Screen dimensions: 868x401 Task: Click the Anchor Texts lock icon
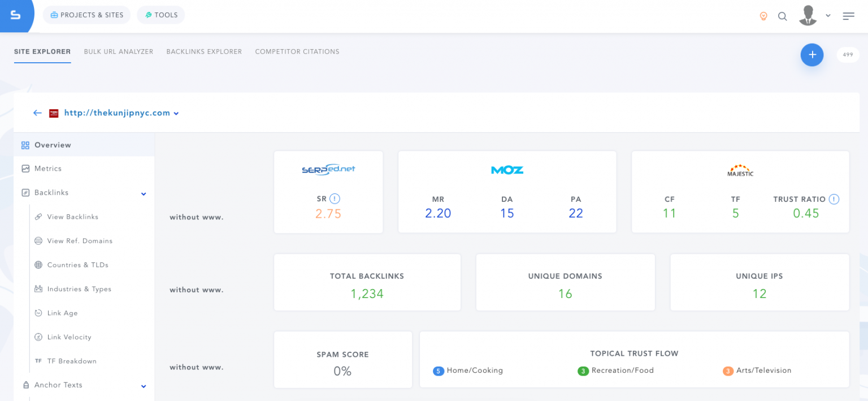(25, 385)
